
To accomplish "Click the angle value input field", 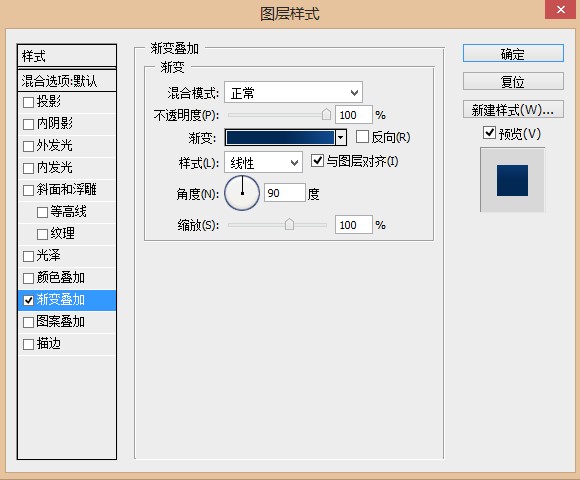I will pos(284,193).
